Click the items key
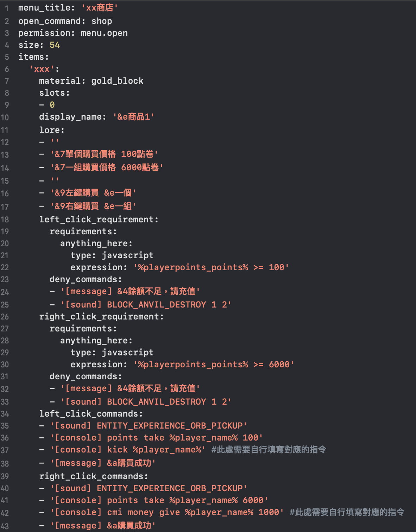 [32, 57]
